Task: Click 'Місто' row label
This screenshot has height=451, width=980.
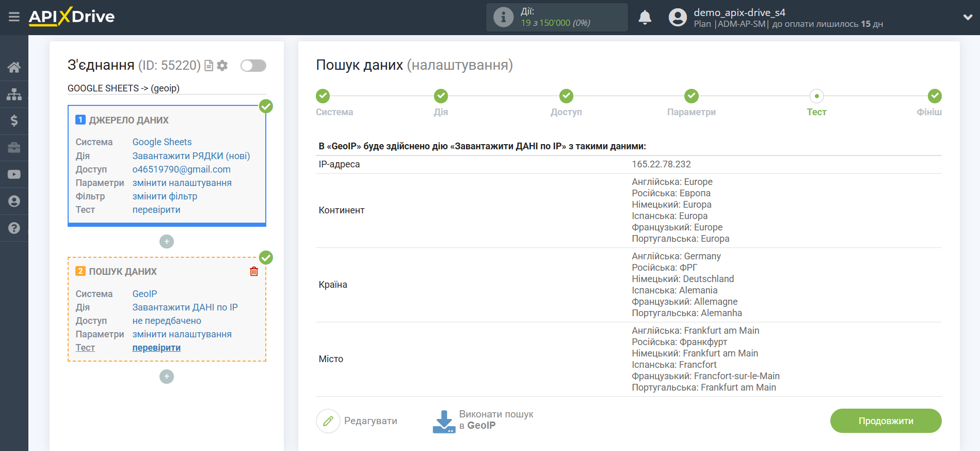Action: point(331,359)
